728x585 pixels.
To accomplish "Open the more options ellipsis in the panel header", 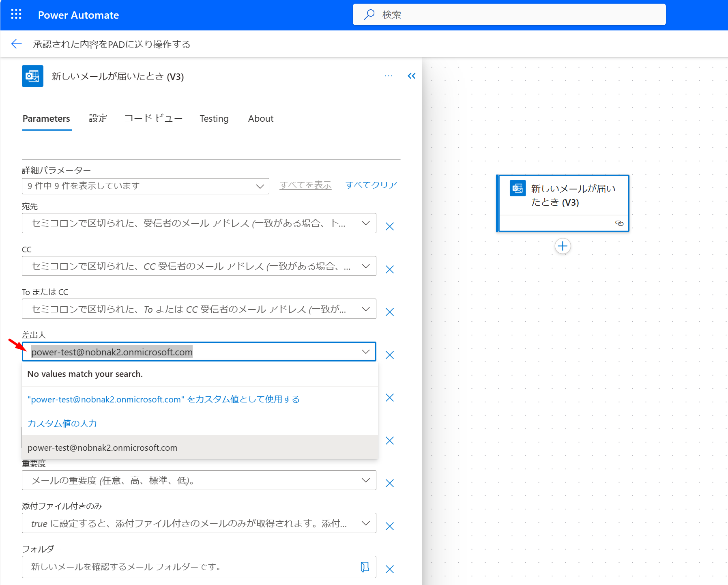I will coord(389,76).
